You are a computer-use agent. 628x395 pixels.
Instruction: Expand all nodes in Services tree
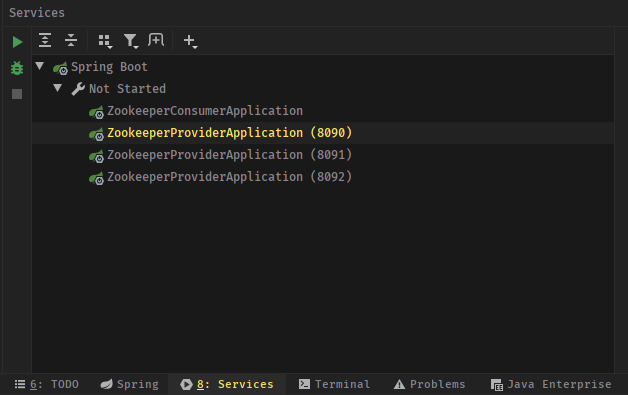(x=45, y=40)
